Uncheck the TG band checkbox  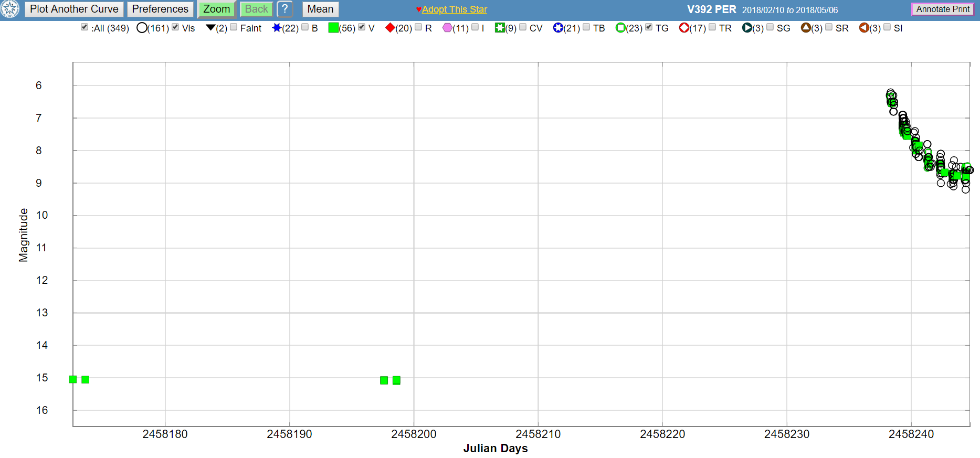pyautogui.click(x=649, y=27)
